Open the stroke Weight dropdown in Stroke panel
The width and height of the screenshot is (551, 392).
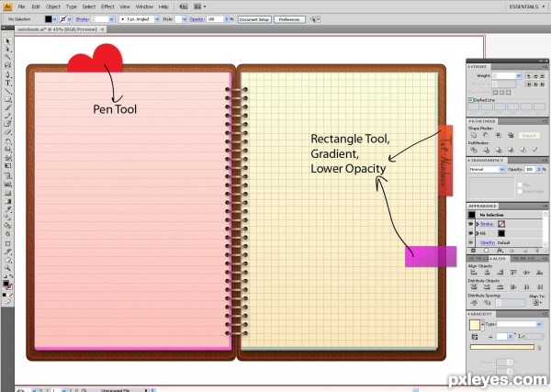point(518,76)
